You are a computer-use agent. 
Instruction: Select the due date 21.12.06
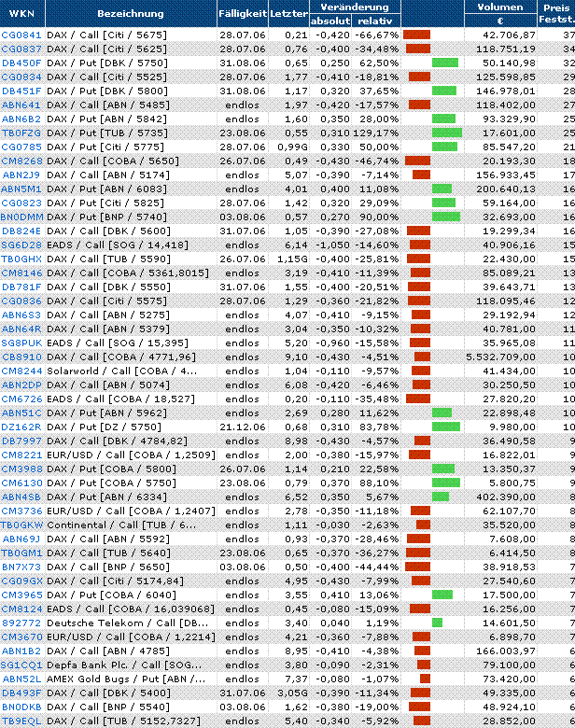pos(243,427)
